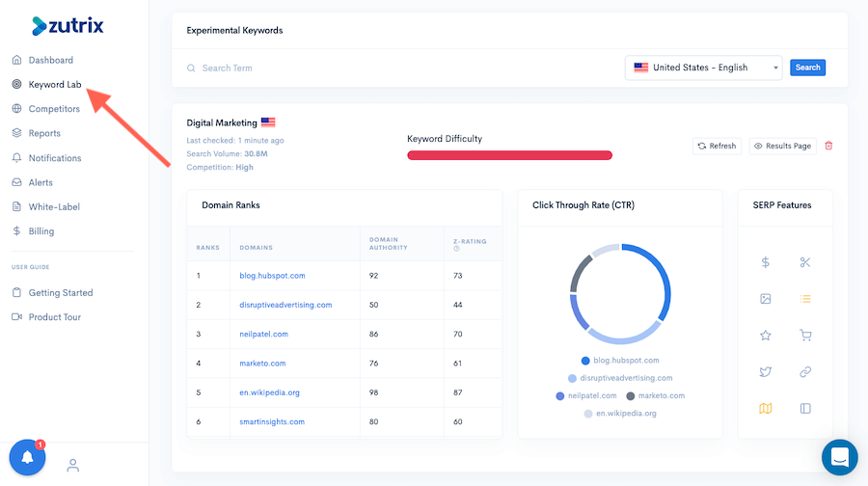Click the Getting Started clipboard icon
Image resolution: width=868 pixels, height=486 pixels.
tap(16, 292)
